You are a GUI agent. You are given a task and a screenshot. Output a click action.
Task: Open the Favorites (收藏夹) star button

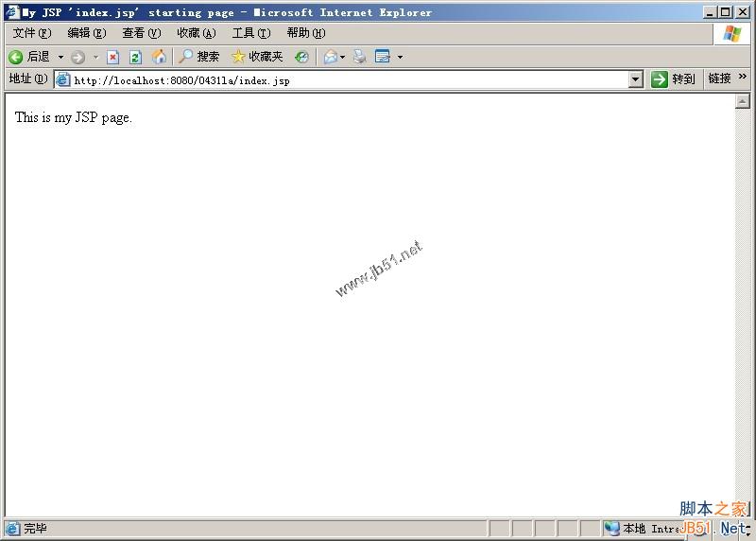(257, 57)
